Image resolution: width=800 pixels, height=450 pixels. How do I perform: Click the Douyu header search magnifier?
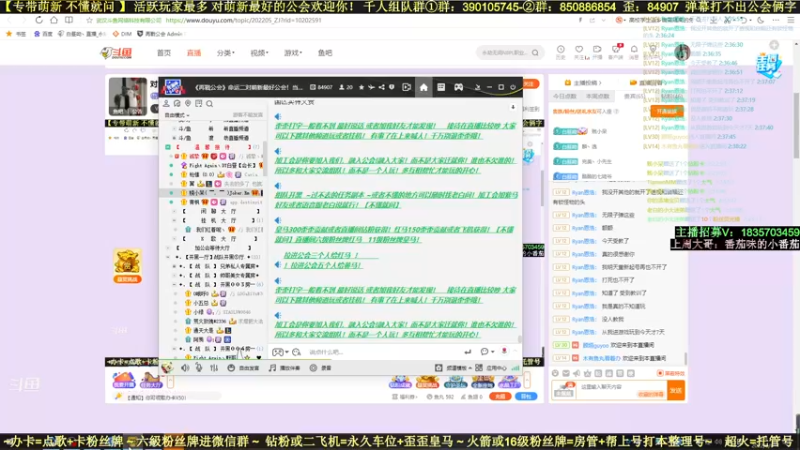point(535,53)
